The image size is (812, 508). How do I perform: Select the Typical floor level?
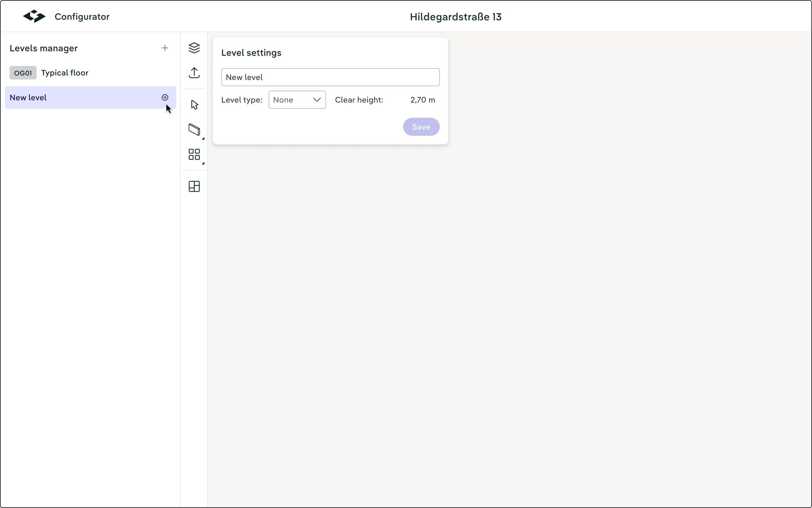[65, 73]
